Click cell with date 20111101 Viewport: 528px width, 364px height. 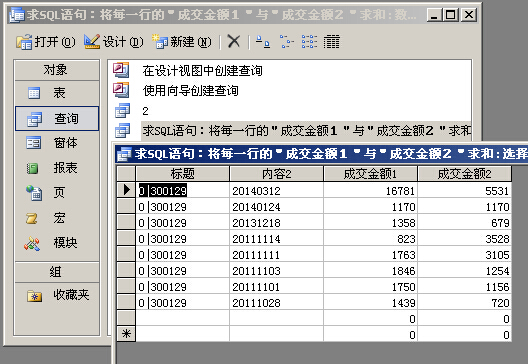coord(276,287)
